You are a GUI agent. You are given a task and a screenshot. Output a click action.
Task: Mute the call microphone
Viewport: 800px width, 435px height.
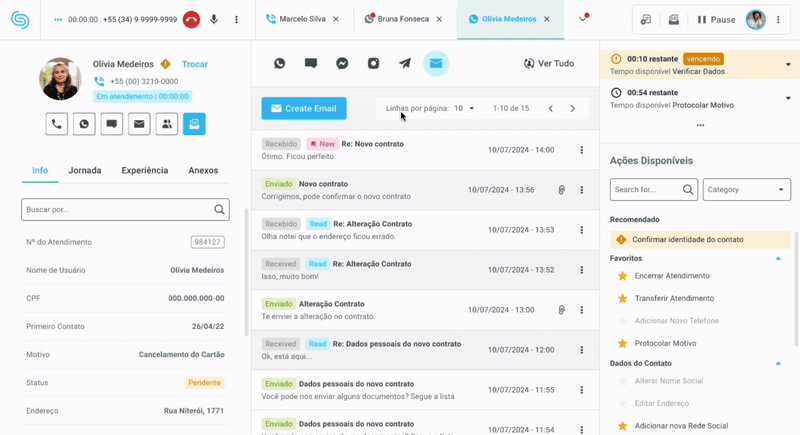214,20
